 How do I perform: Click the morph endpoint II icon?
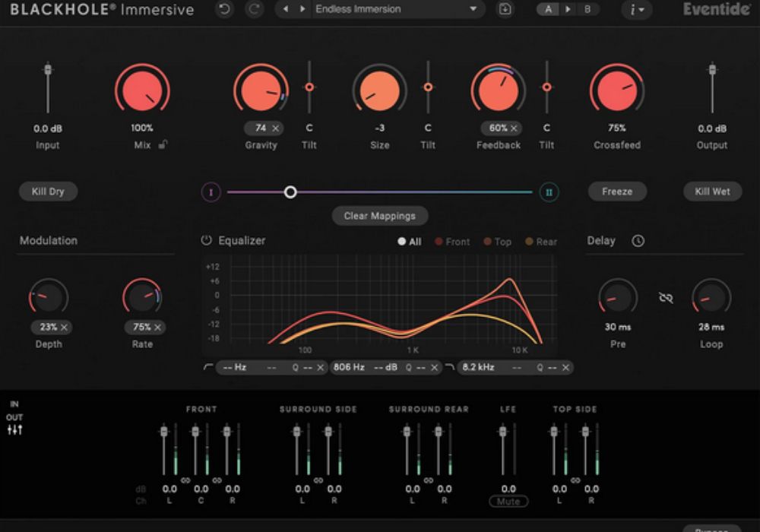click(x=549, y=192)
